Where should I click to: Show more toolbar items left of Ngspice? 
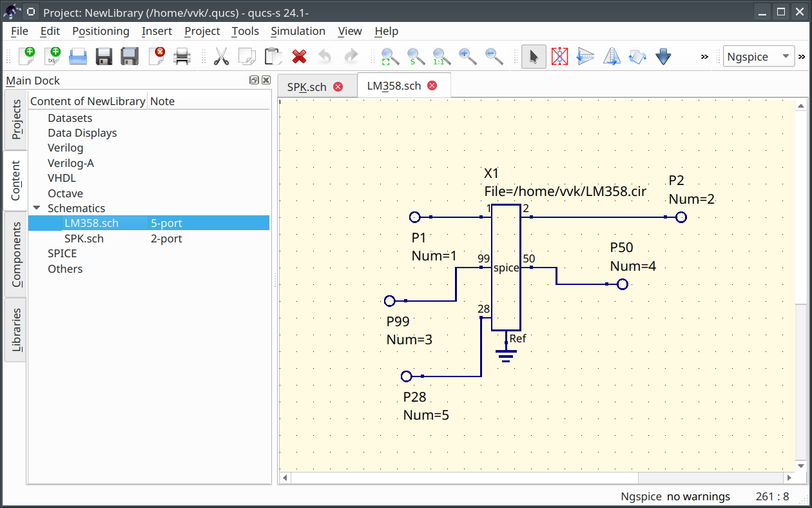[704, 57]
